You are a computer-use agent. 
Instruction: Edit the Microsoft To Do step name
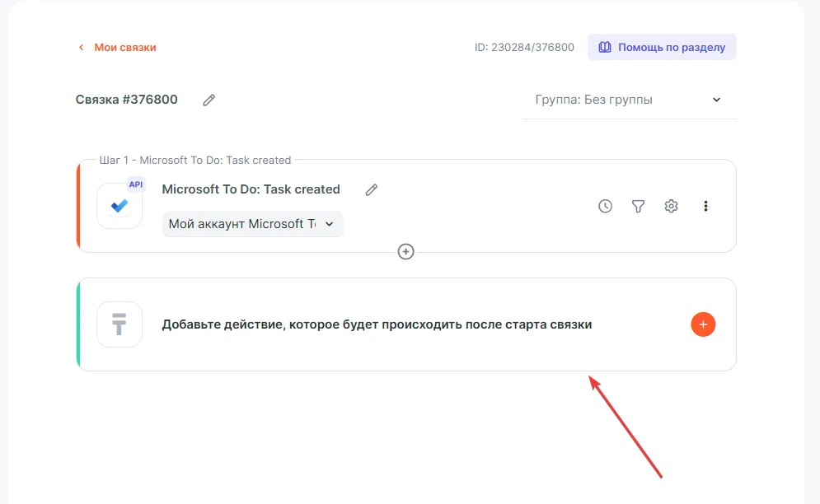pyautogui.click(x=372, y=189)
